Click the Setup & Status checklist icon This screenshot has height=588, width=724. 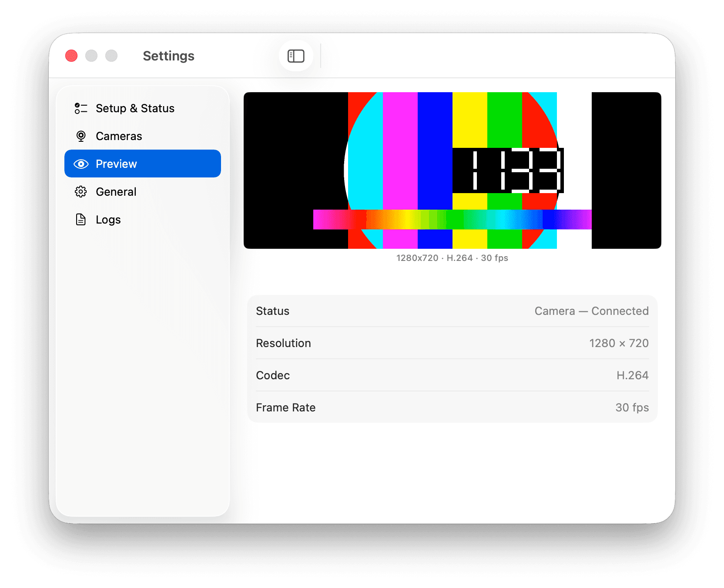[81, 108]
